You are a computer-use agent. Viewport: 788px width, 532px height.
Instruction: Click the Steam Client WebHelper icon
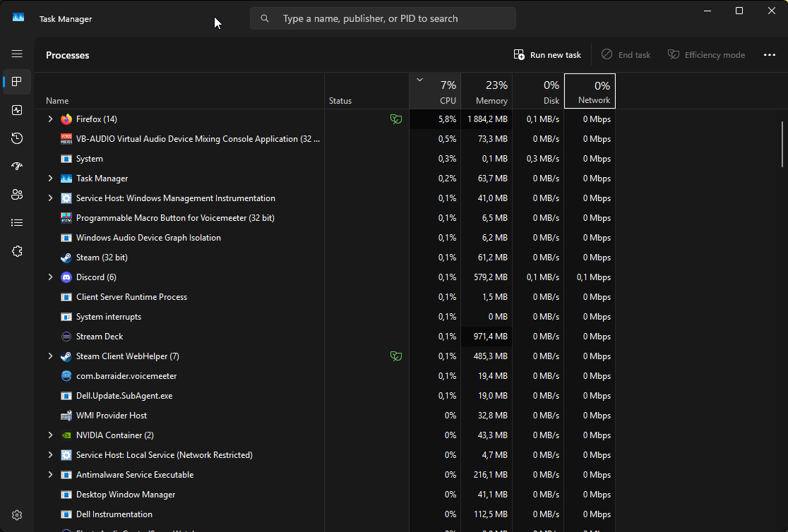tap(66, 356)
